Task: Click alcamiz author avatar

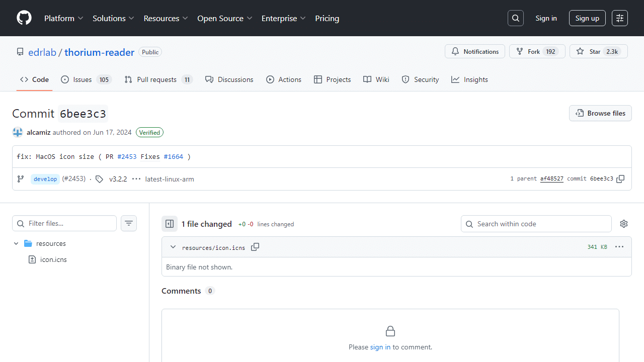Action: pos(18,132)
